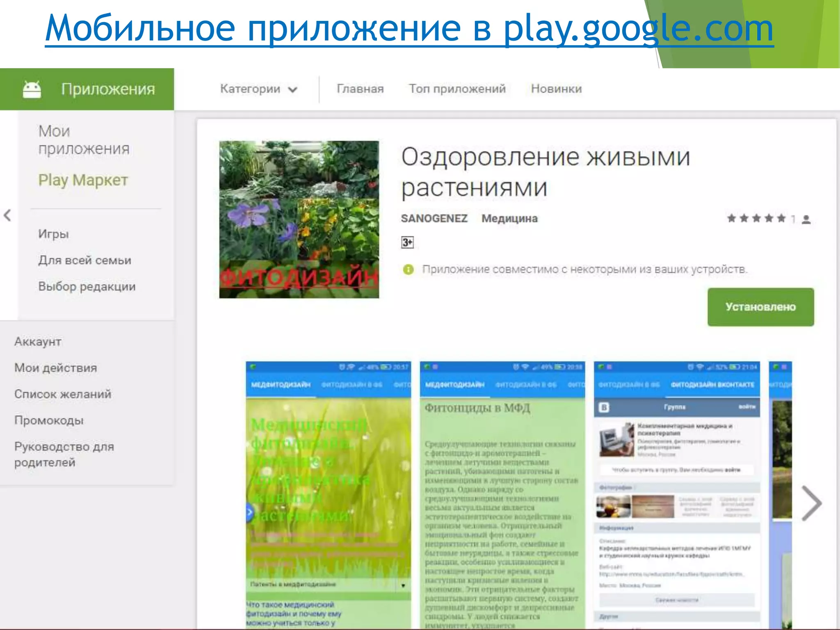This screenshot has height=630, width=840.
Task: Open the Фитонциды в МФД screenshot
Action: click(x=502, y=495)
